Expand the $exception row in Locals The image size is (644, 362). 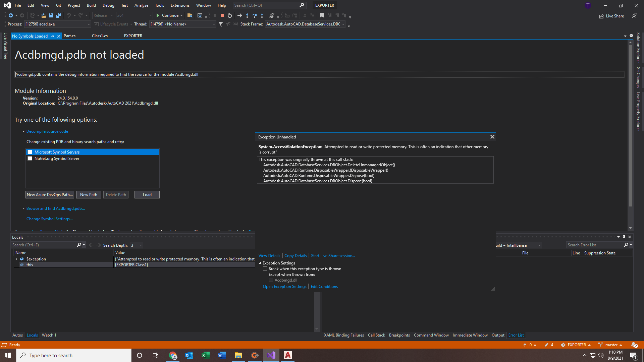pyautogui.click(x=16, y=259)
